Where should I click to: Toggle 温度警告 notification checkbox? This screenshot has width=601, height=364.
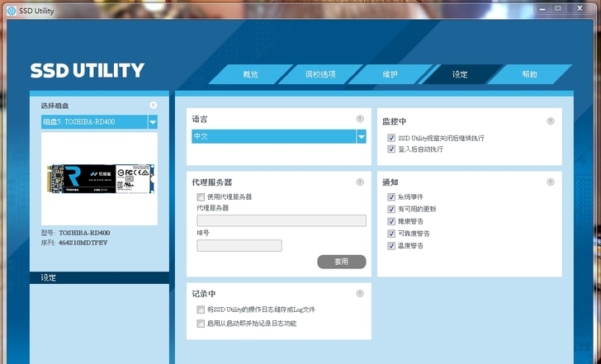(x=391, y=246)
